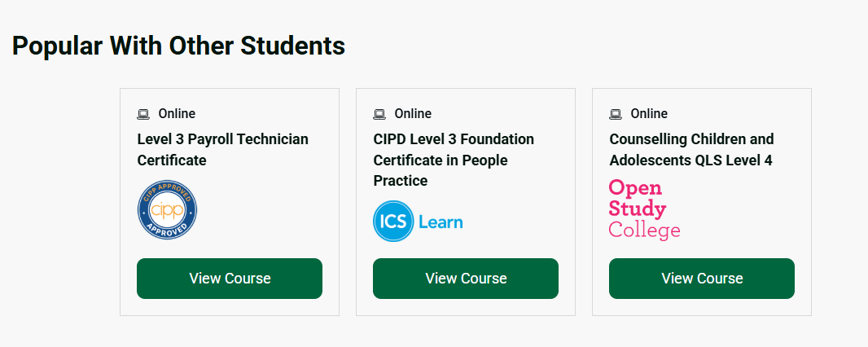The width and height of the screenshot is (868, 347).
Task: Click the thin 'College' word in the logo
Action: [x=644, y=231]
